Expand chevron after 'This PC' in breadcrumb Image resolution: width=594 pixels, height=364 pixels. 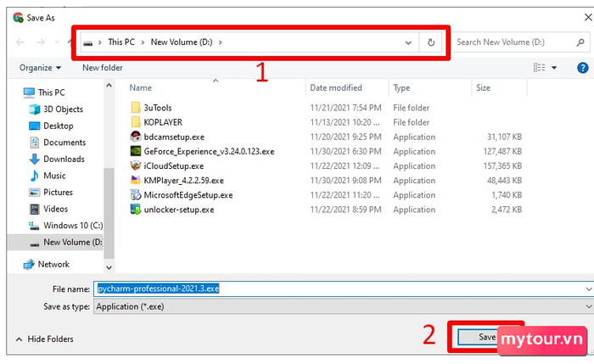(143, 42)
